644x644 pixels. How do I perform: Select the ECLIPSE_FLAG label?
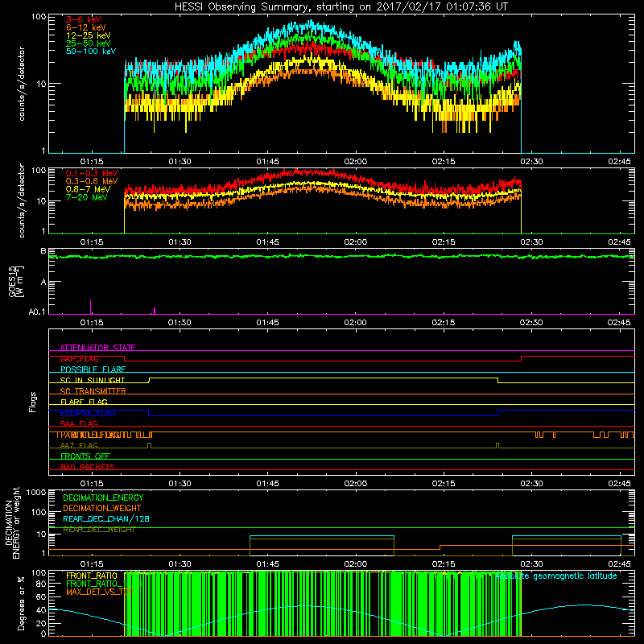[88, 413]
